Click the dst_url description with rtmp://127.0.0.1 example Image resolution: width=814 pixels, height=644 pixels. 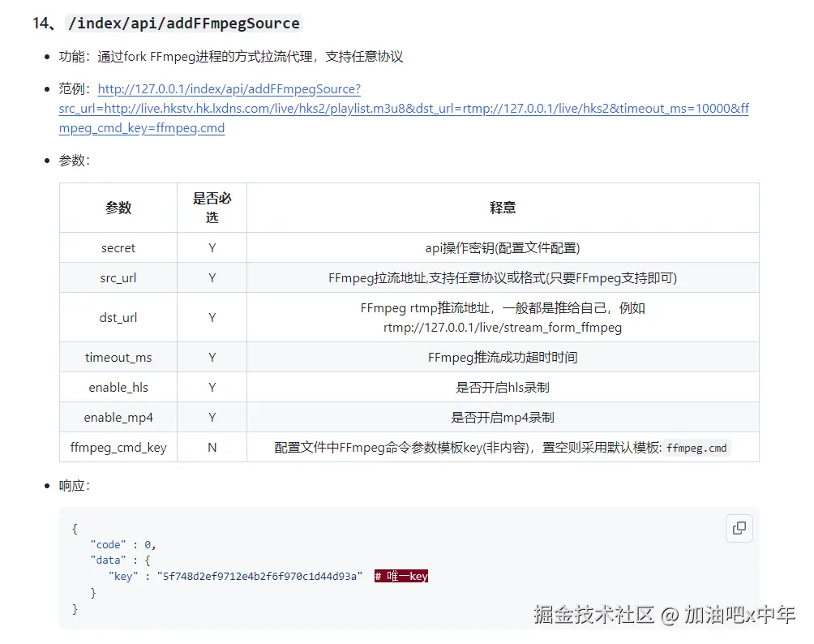(x=503, y=317)
